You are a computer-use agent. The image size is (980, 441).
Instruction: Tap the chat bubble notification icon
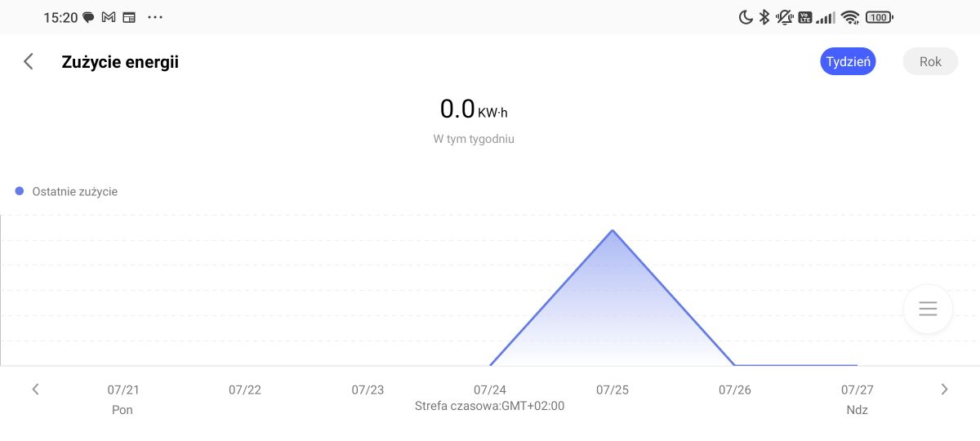coord(88,17)
